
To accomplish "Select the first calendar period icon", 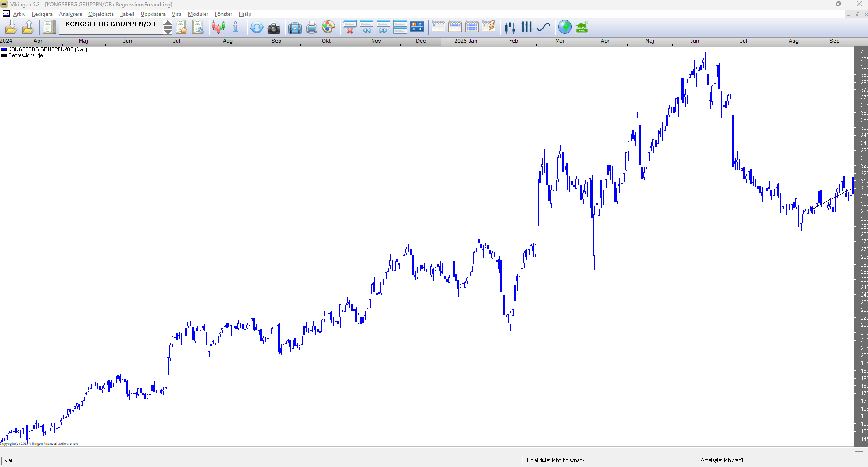I will tap(438, 27).
